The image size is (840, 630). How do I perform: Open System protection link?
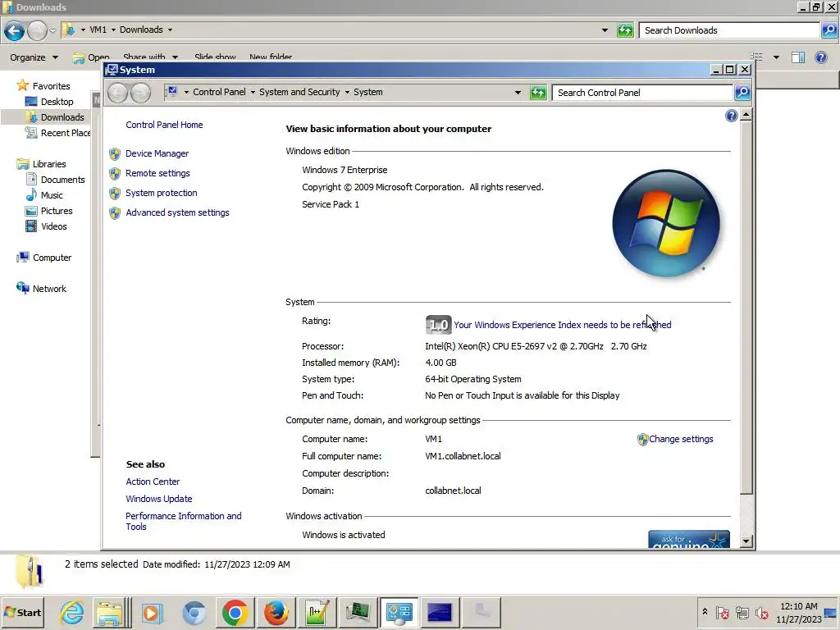point(162,193)
